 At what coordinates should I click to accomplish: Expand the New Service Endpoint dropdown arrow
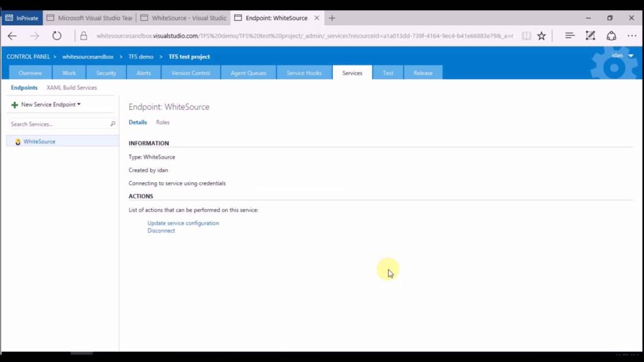(79, 104)
